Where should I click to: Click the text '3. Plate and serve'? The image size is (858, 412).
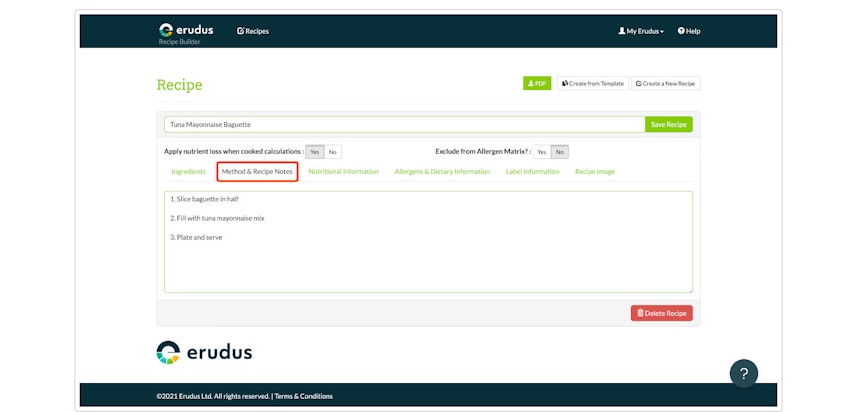point(196,237)
